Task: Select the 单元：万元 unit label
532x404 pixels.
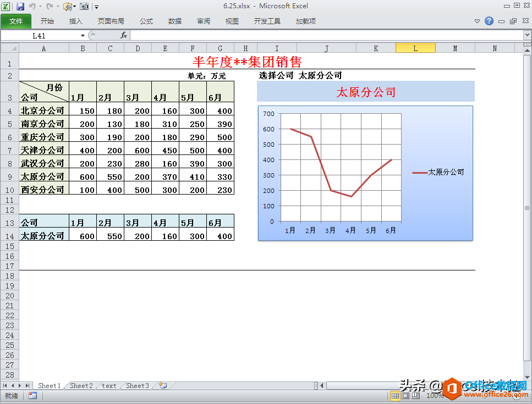Action: click(x=207, y=76)
